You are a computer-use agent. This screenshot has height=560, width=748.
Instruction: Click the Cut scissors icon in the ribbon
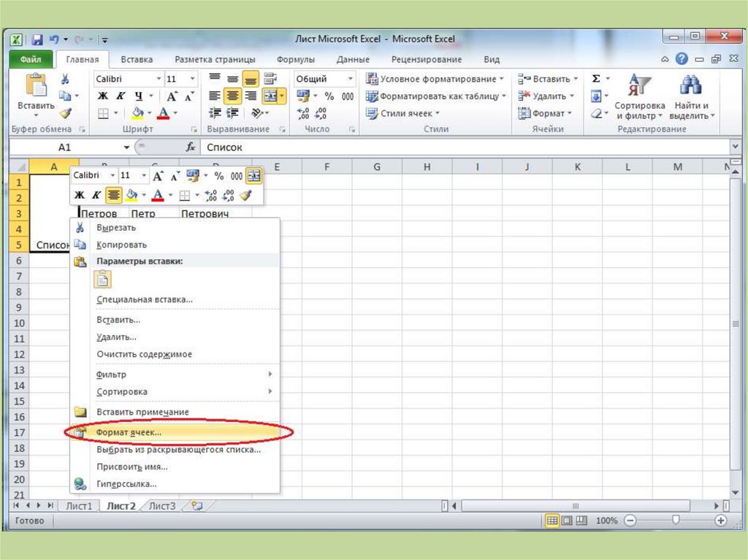[65, 79]
